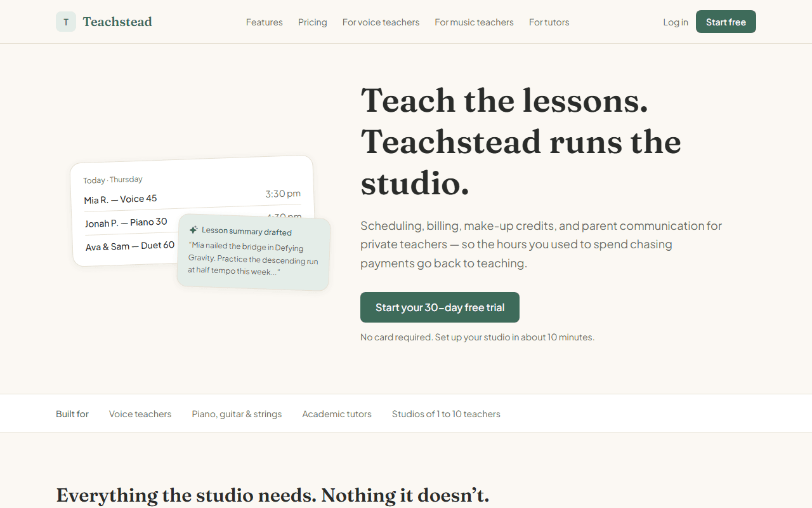The height and width of the screenshot is (508, 812).
Task: Click the Mia nailed the bridge quote text
Action: pos(253,258)
